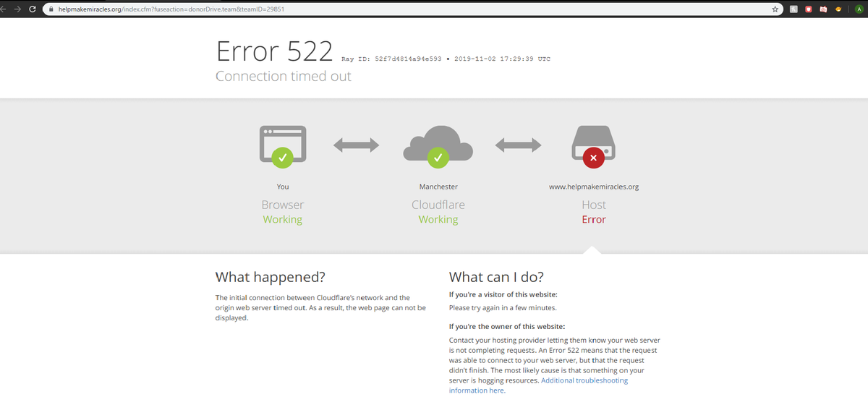Image resolution: width=868 pixels, height=397 pixels.
Task: Open the red tilted extension icon
Action: [x=822, y=9]
